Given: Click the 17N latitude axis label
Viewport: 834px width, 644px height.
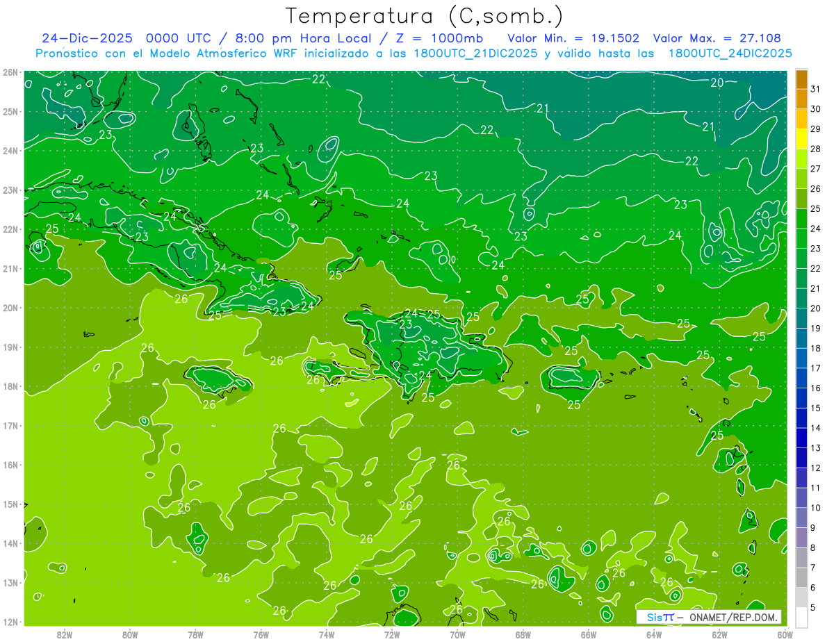Looking at the screenshot, I should click(x=10, y=425).
